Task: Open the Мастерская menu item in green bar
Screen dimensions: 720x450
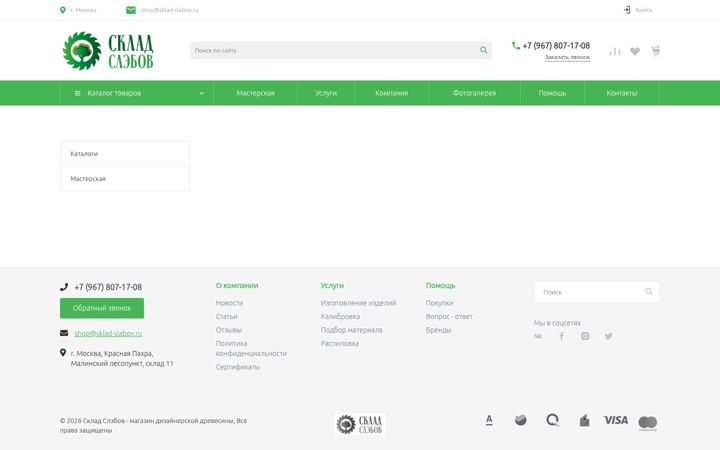Action: 255,93
